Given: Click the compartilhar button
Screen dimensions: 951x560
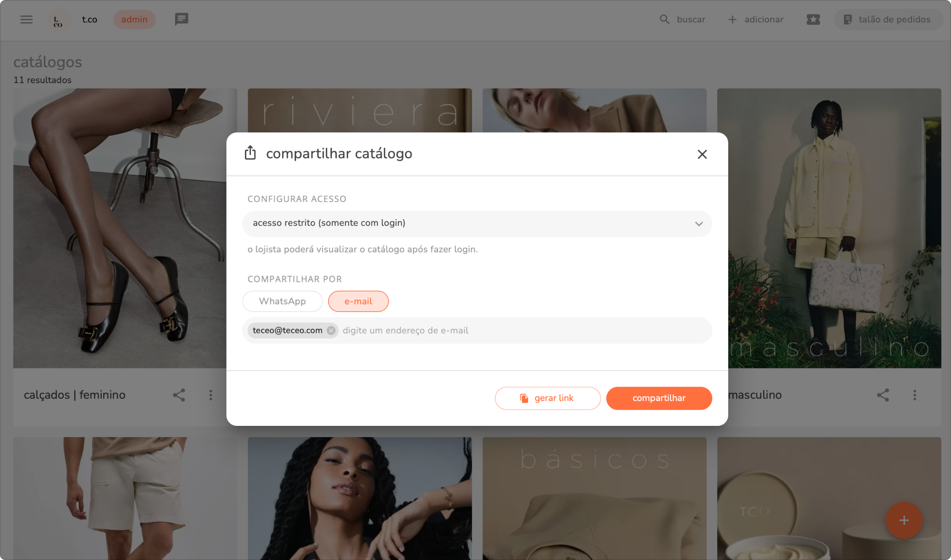Looking at the screenshot, I should pos(659,398).
